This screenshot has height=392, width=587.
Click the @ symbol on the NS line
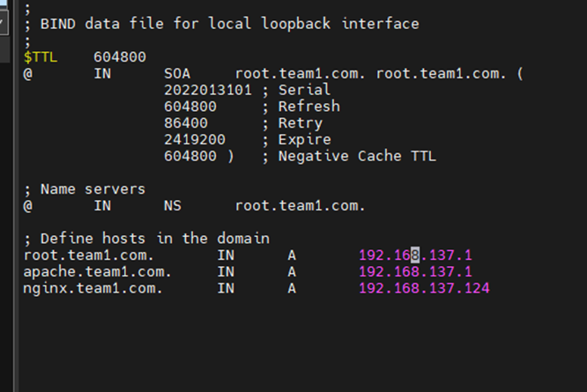pyautogui.click(x=27, y=206)
